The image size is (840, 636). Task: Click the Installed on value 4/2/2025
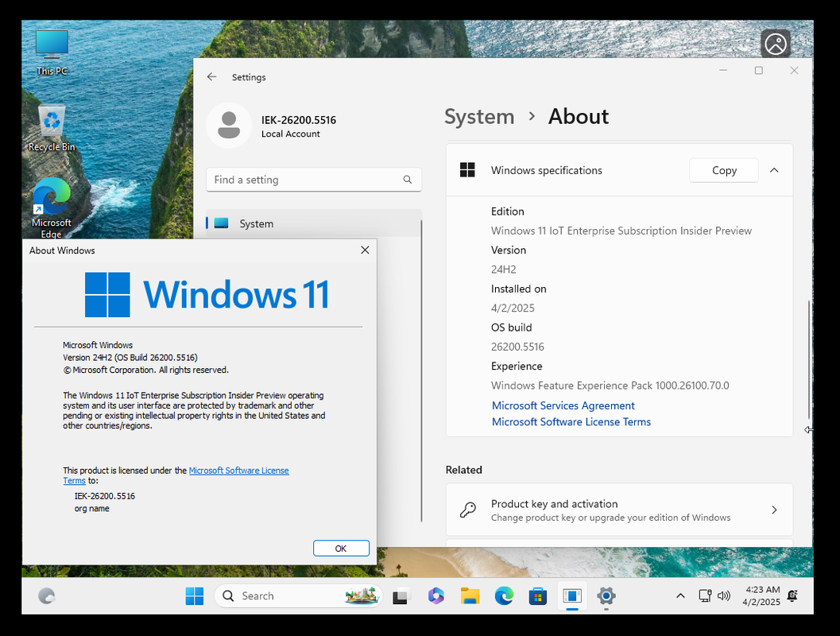pos(513,308)
